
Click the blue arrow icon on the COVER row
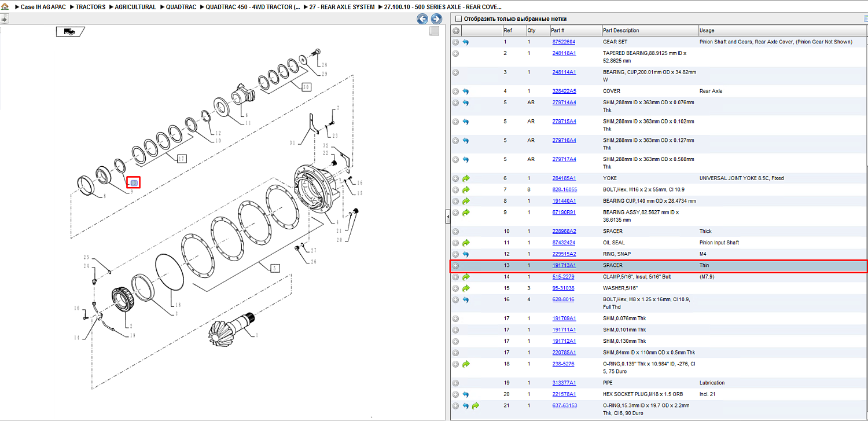(x=466, y=91)
